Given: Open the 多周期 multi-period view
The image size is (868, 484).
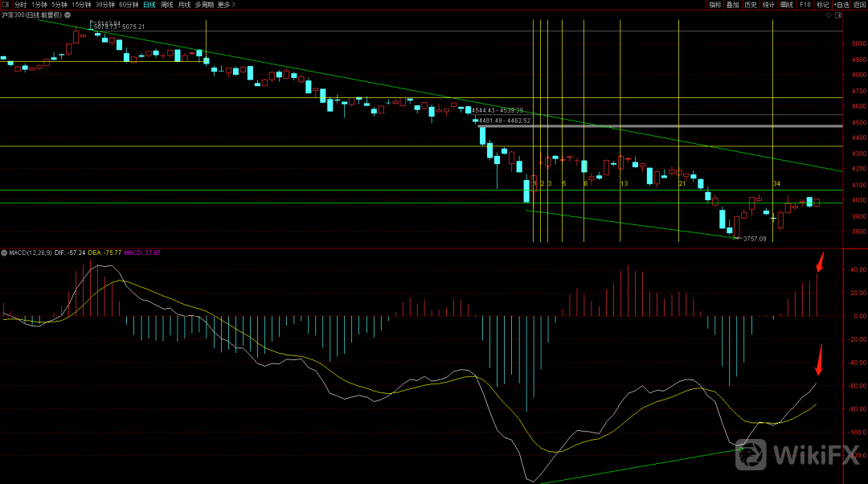Looking at the screenshot, I should pos(204,5).
